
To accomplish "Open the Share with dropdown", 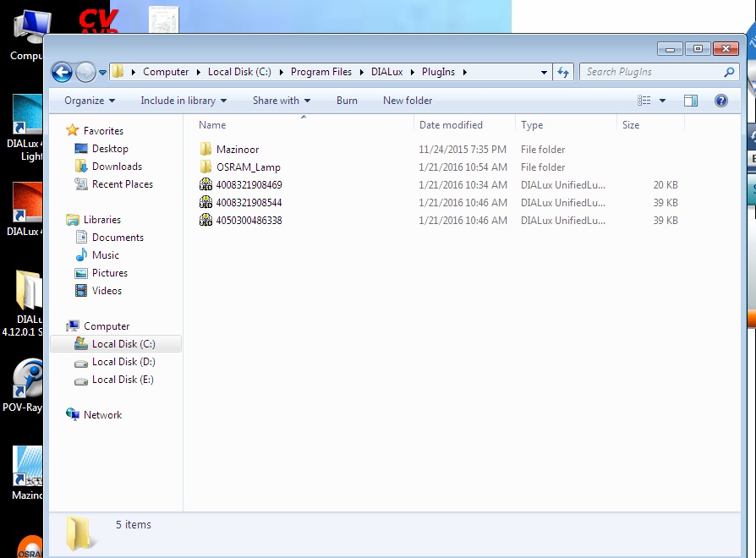I will click(x=281, y=101).
